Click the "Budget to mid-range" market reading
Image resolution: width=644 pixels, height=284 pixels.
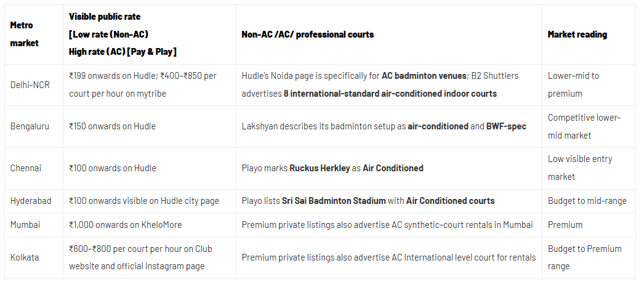point(587,201)
